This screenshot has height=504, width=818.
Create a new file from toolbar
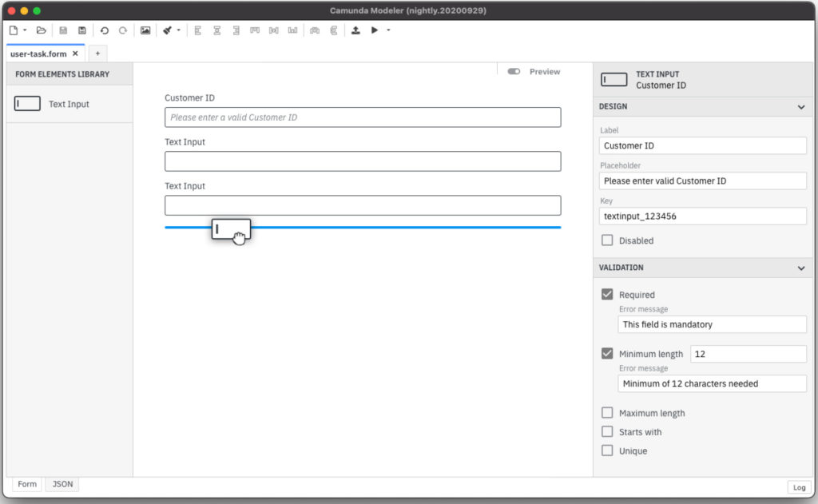click(x=14, y=30)
